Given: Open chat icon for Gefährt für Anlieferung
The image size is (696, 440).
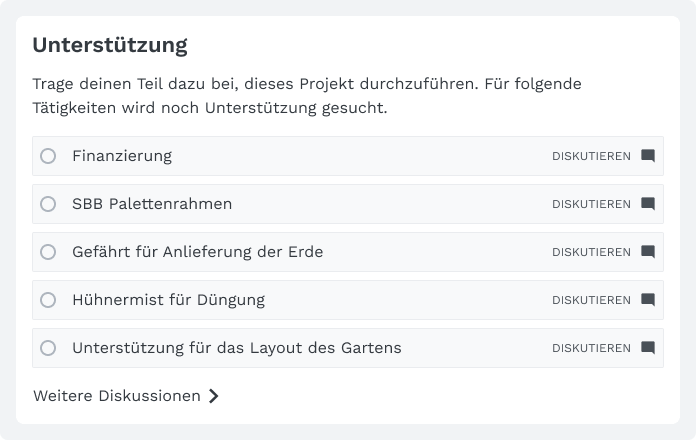Looking at the screenshot, I should (x=648, y=252).
